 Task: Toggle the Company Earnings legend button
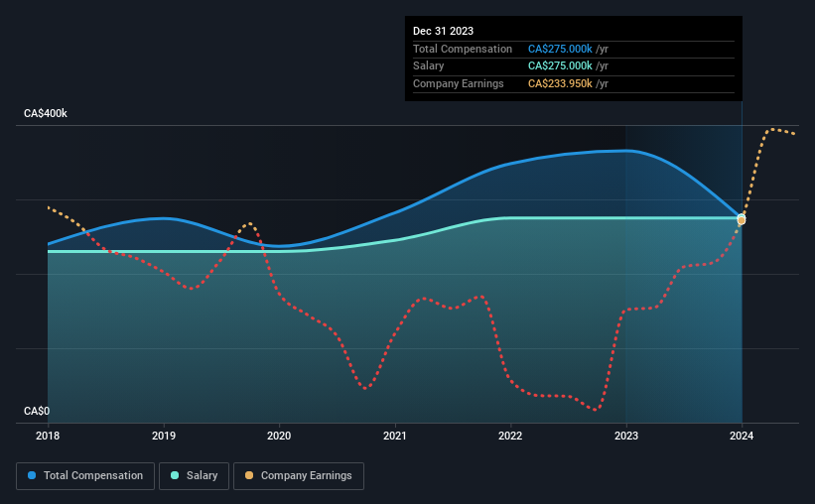coord(299,476)
